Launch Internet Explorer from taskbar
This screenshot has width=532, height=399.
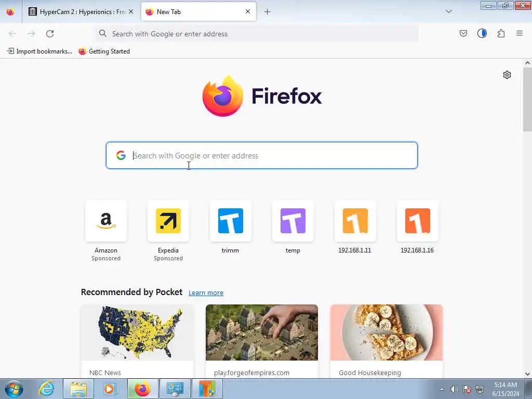coord(46,389)
